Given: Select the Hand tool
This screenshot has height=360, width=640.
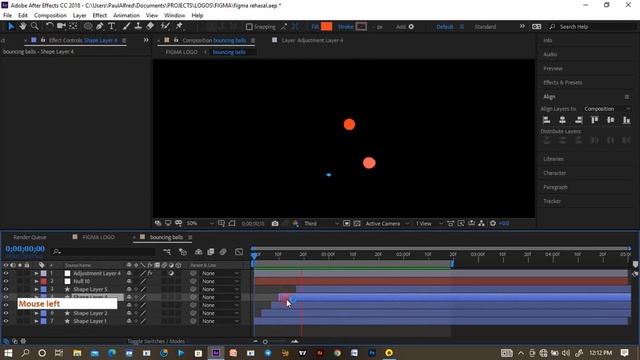Looking at the screenshot, I should (x=23, y=27).
